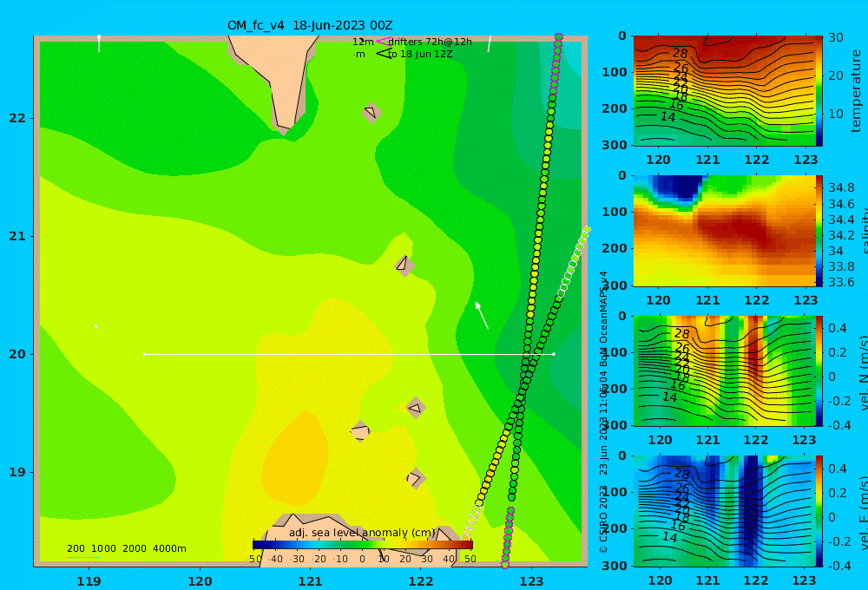Click the white current arrow near 20.3N 122.5E
Image resolution: width=868 pixels, height=590 pixels.
pyautogui.click(x=482, y=316)
